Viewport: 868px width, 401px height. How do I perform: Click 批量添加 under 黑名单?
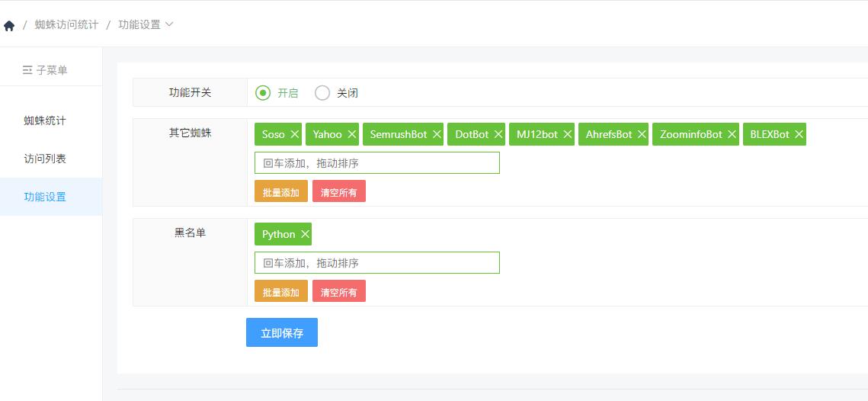point(281,290)
